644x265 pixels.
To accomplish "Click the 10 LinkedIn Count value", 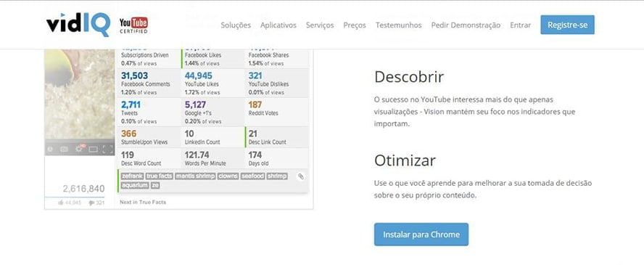I will (x=189, y=134).
